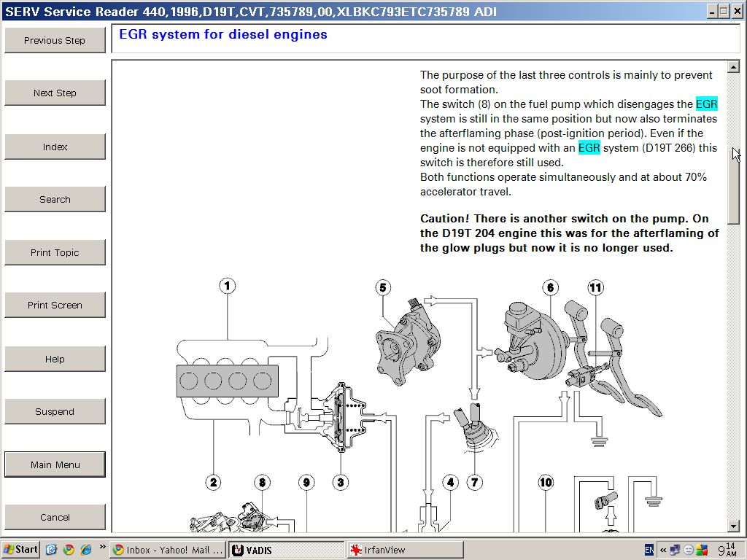Launch Chrome from quick launch
Image resolution: width=747 pixels, height=560 pixels.
point(69,550)
